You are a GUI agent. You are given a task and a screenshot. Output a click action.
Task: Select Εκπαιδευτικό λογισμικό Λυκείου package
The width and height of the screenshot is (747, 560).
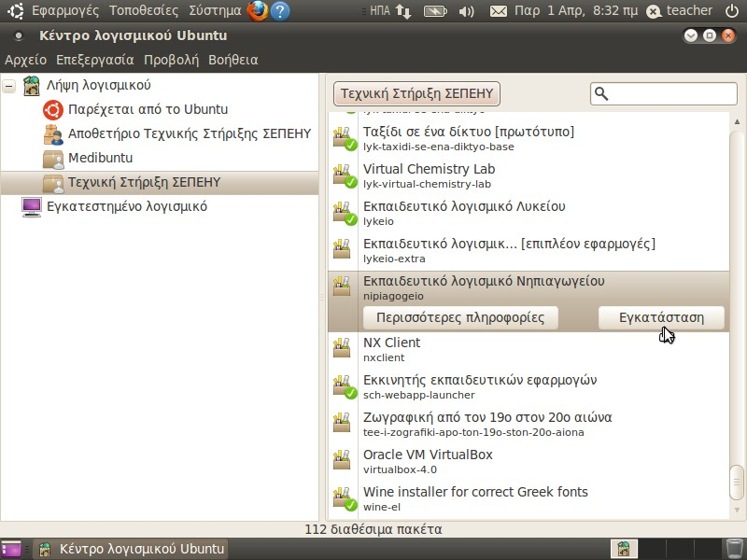[529, 213]
